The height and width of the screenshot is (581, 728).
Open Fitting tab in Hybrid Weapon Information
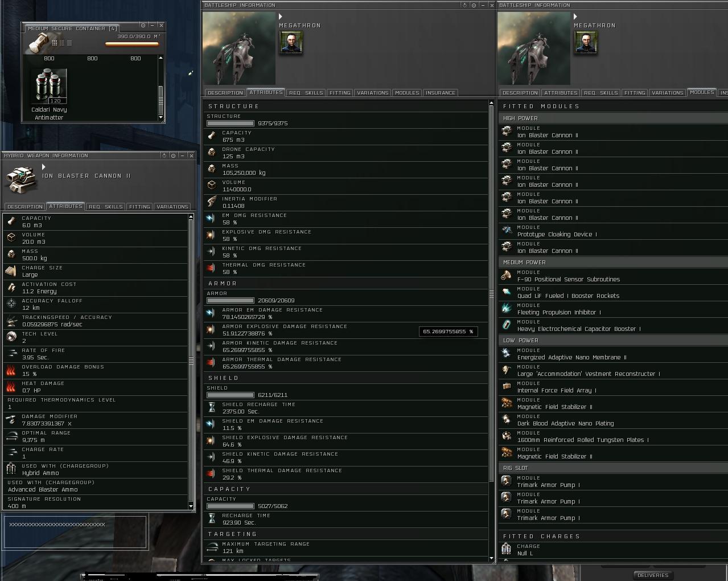pyautogui.click(x=139, y=206)
